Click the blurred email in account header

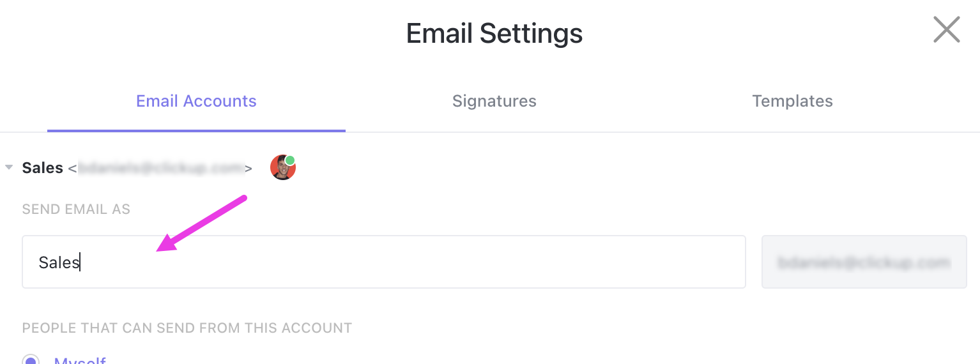[x=161, y=168]
